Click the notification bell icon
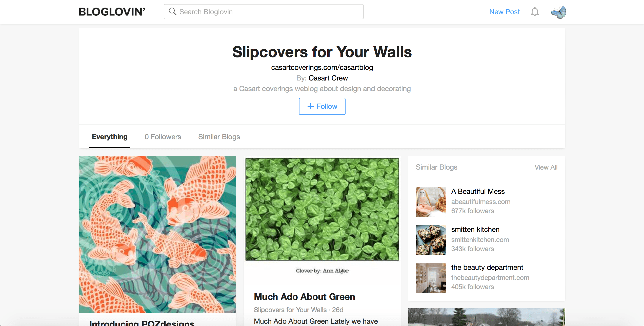This screenshot has height=326, width=644. (x=535, y=12)
